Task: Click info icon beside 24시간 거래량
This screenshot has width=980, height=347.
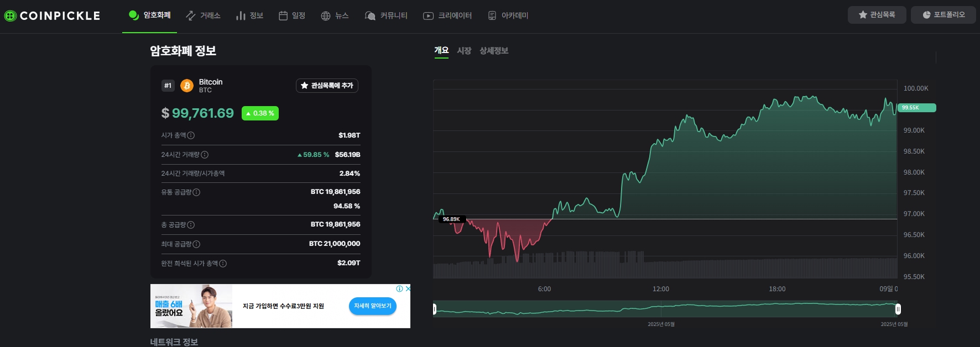Action: coord(205,155)
